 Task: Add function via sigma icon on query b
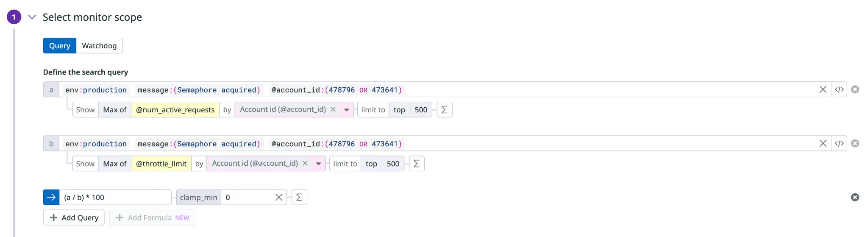[416, 164]
